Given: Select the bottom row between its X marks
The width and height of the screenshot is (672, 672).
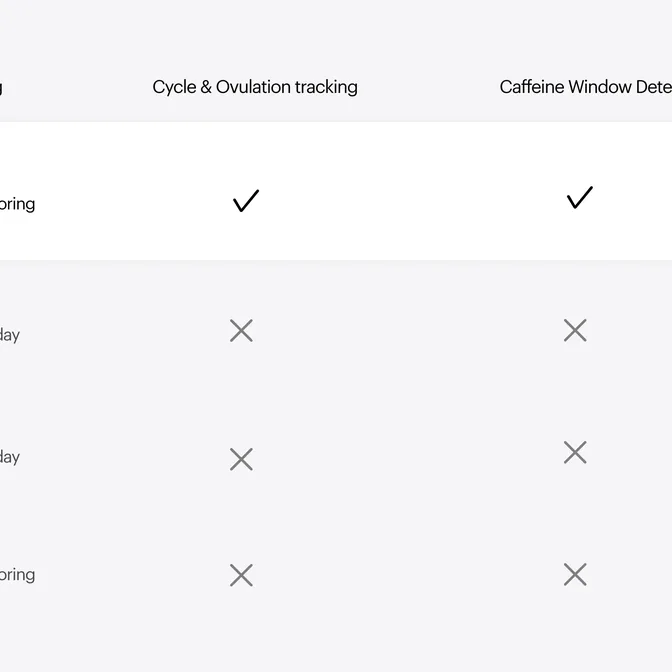Looking at the screenshot, I should point(410,575).
